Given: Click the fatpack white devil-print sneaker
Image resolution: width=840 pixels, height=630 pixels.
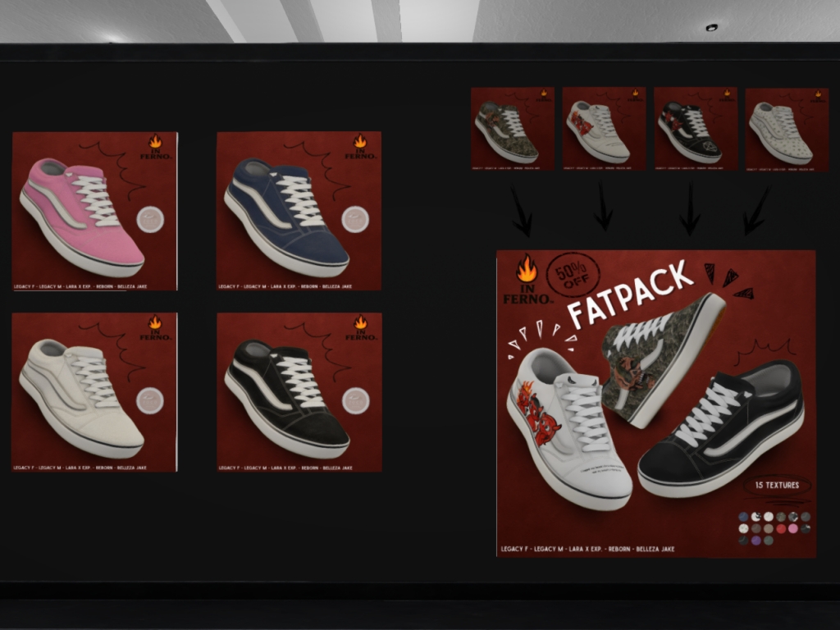Looking at the screenshot, I should (x=568, y=428).
